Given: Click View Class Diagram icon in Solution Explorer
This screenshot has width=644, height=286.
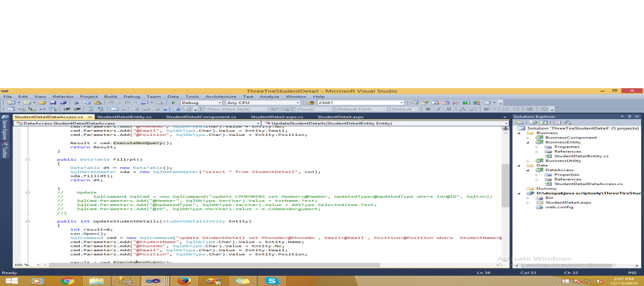Looking at the screenshot, I should coord(567,123).
